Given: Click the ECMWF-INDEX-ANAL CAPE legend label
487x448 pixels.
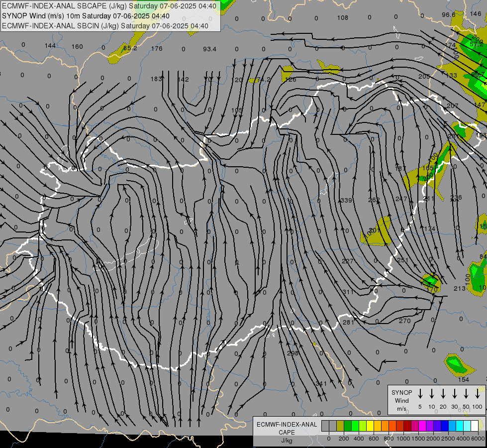Looking at the screenshot, I should click(287, 432).
